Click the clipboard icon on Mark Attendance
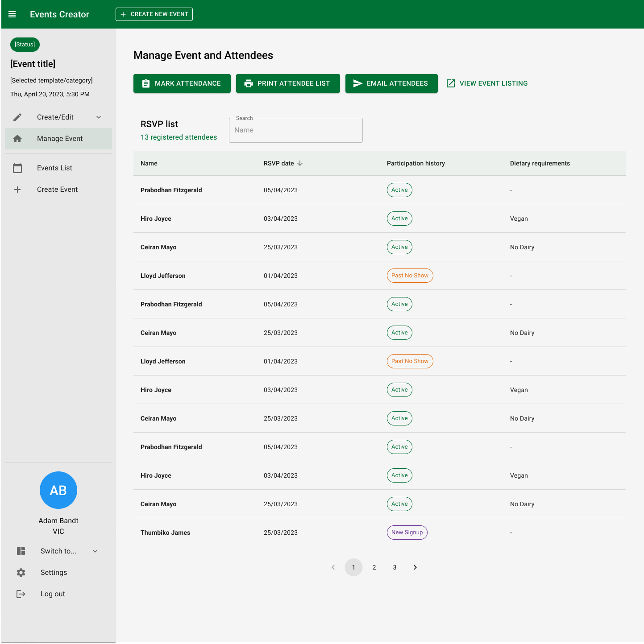This screenshot has height=644, width=644. (146, 83)
